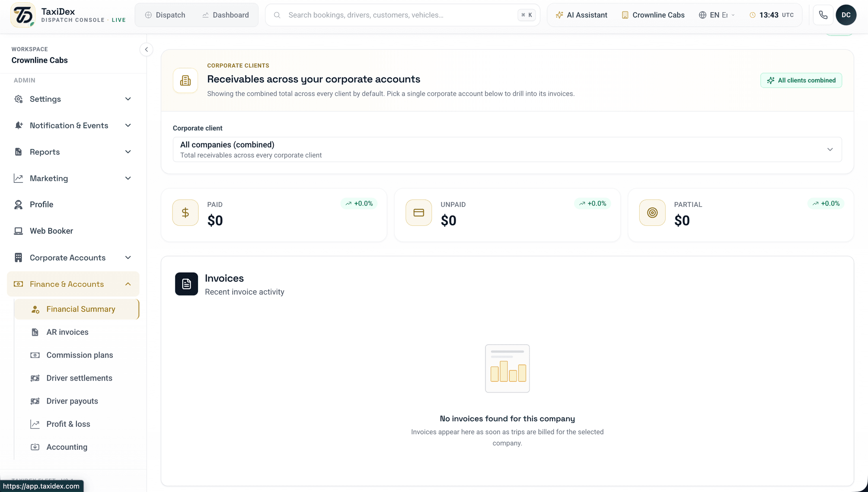Click the globe language icon
The height and width of the screenshot is (492, 868).
[702, 15]
